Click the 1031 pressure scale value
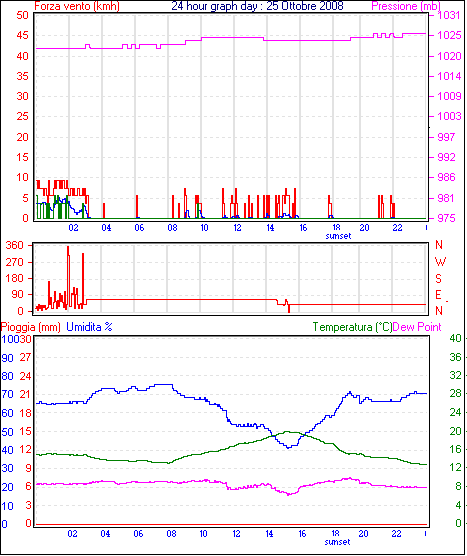 449,15
